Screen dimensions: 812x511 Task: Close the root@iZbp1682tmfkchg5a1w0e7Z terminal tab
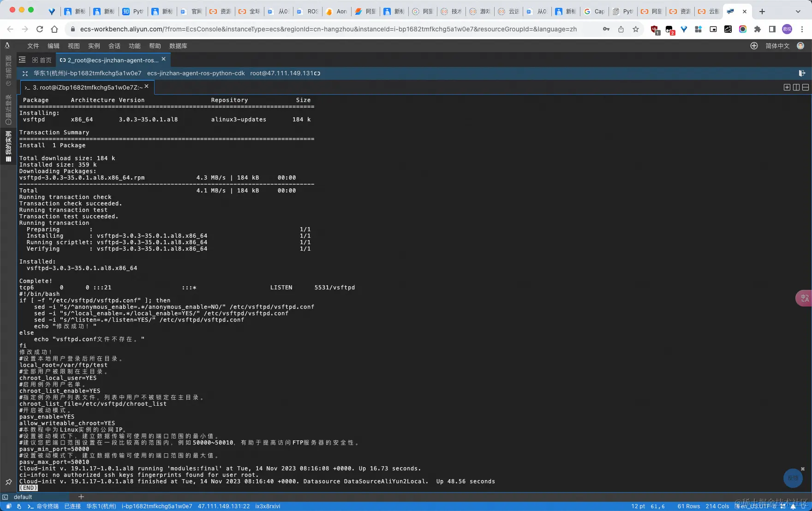tap(147, 86)
